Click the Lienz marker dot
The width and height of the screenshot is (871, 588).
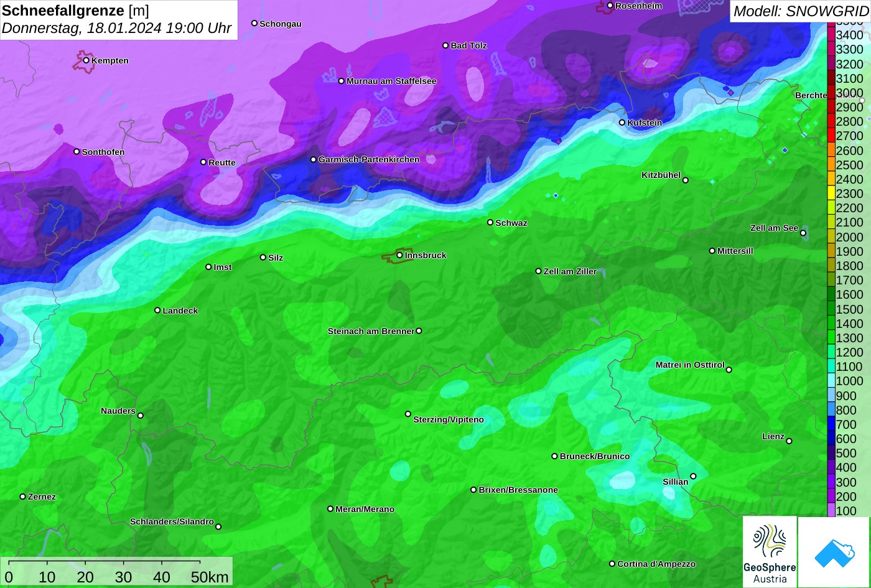pos(789,441)
